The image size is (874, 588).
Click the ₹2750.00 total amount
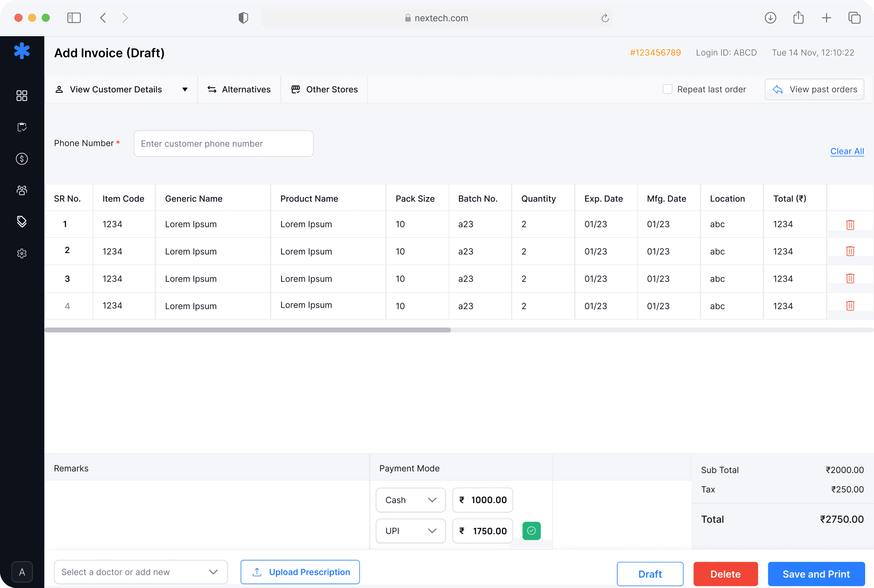[841, 519]
